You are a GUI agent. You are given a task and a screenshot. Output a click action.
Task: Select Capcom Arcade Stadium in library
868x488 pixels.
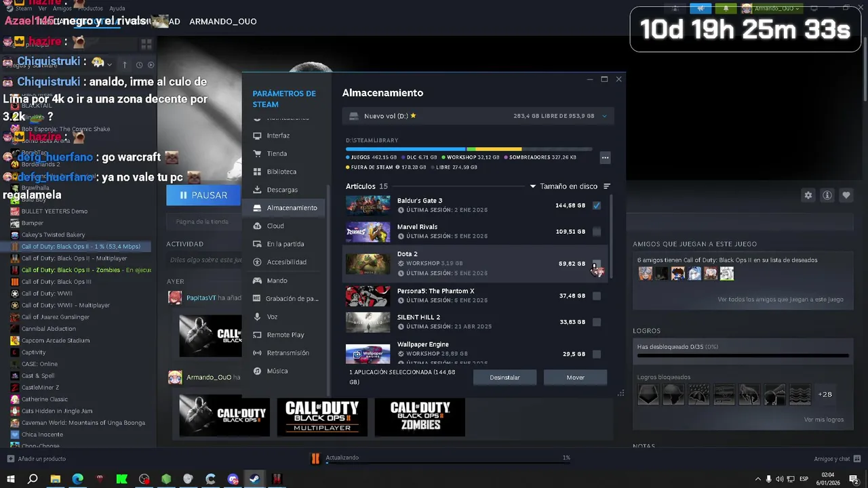pos(56,340)
